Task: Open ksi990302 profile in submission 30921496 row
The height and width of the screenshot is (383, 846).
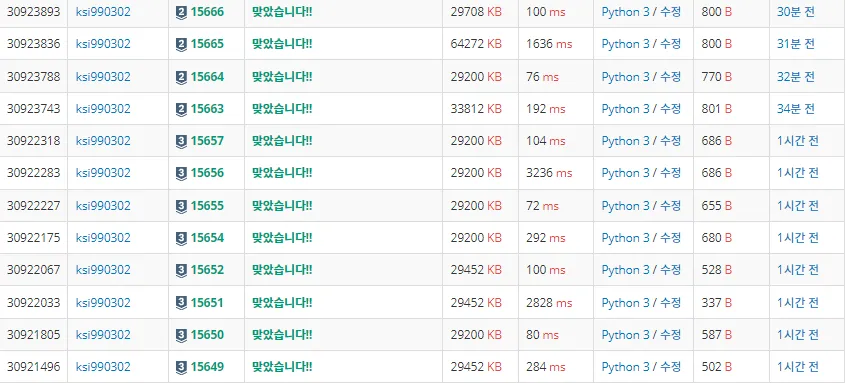Action: 103,367
